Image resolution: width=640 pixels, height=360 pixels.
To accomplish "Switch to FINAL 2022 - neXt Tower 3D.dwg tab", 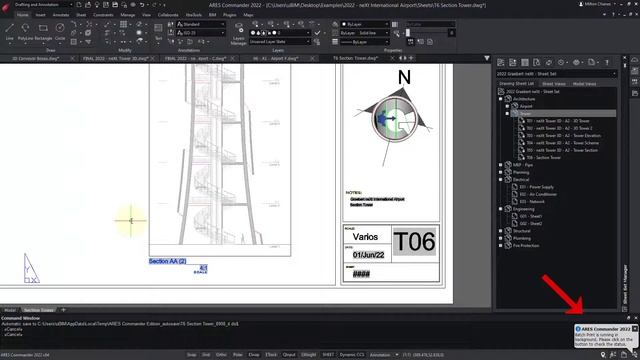I will [x=116, y=58].
